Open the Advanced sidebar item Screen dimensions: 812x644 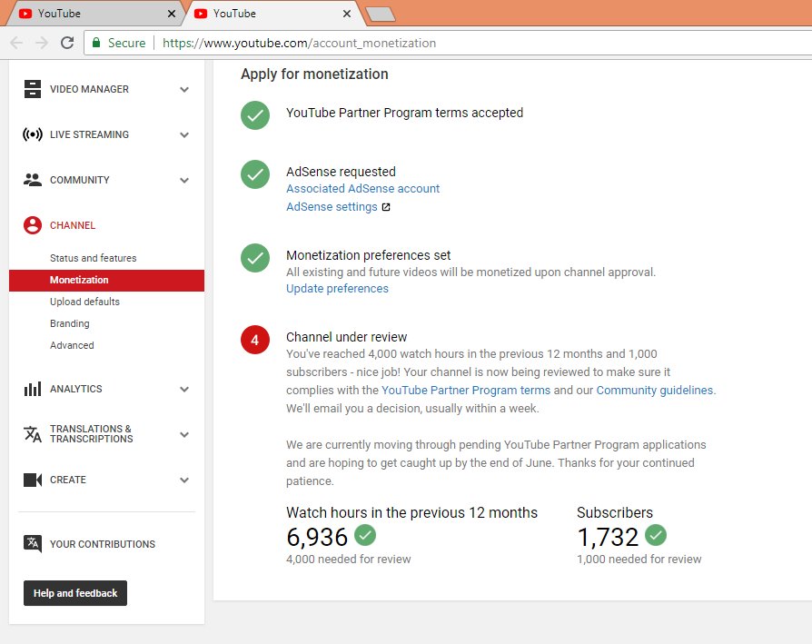point(72,345)
